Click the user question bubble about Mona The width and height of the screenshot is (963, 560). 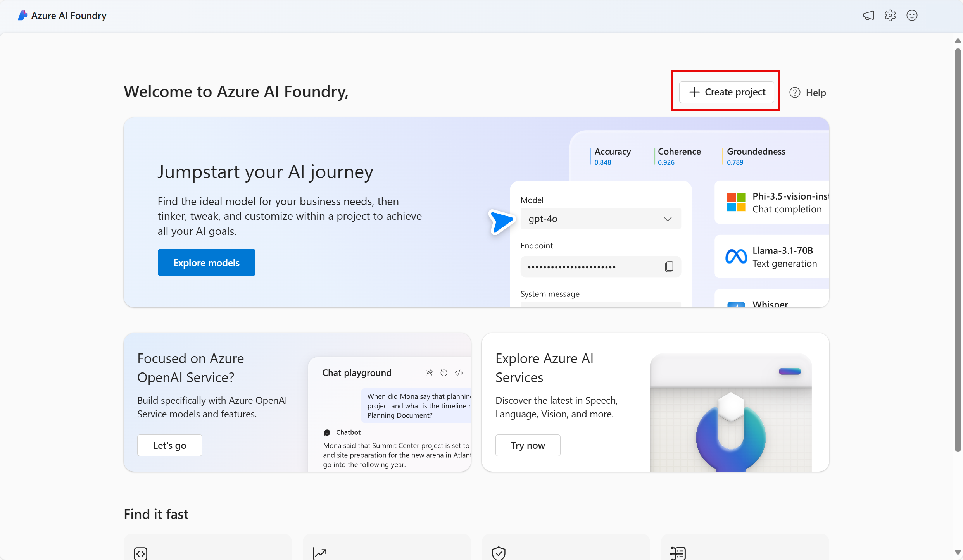416,406
